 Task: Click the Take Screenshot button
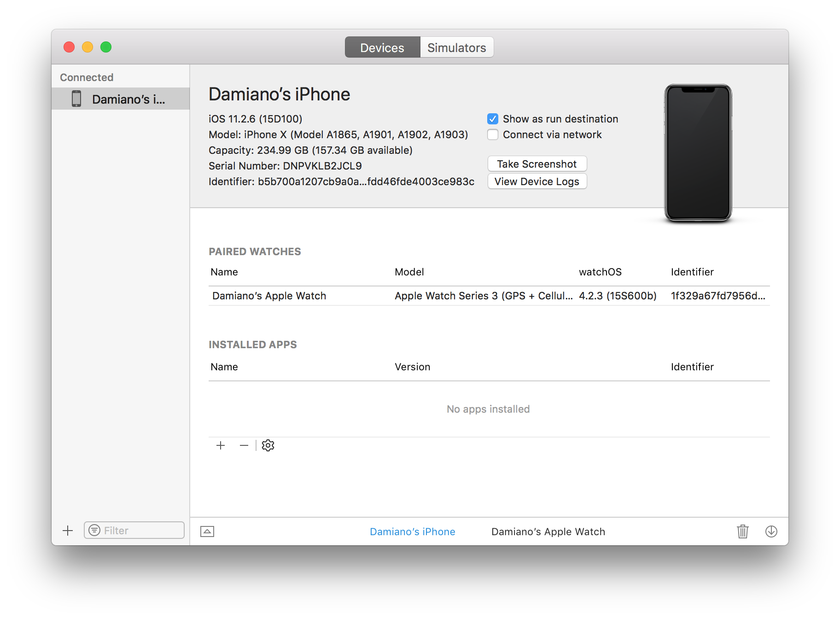pyautogui.click(x=537, y=164)
